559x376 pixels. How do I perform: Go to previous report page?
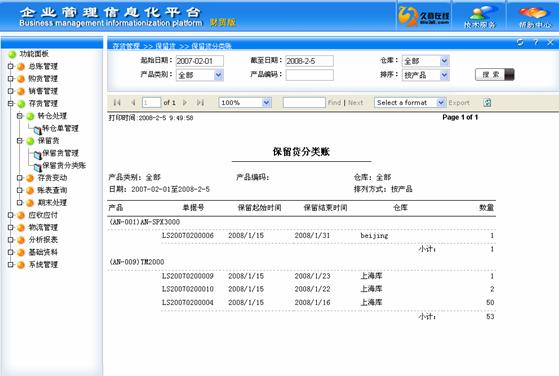pos(133,103)
